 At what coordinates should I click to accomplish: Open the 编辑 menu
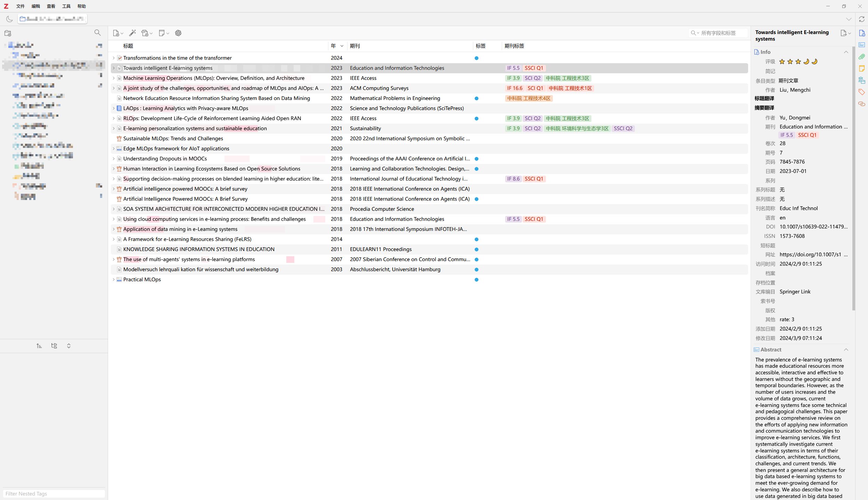35,6
